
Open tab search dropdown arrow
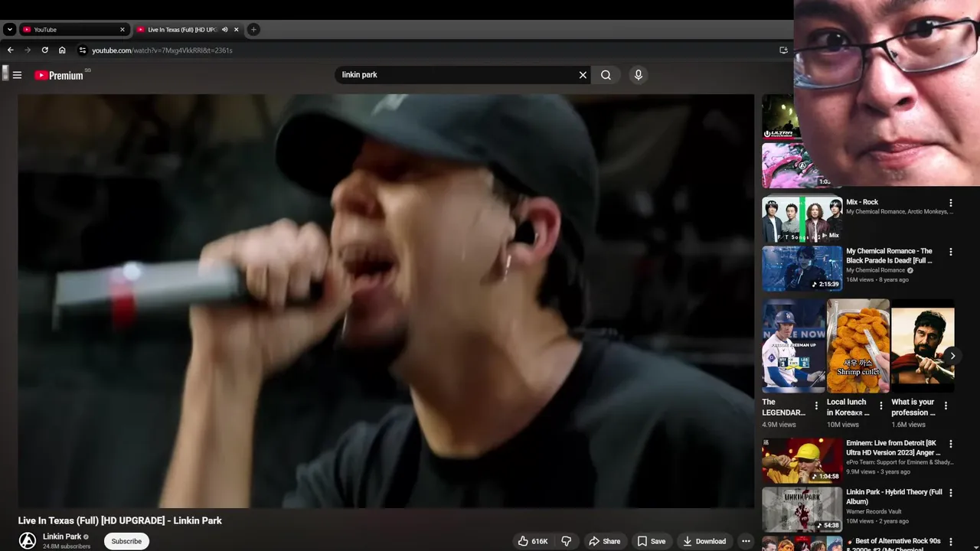pos(9,30)
